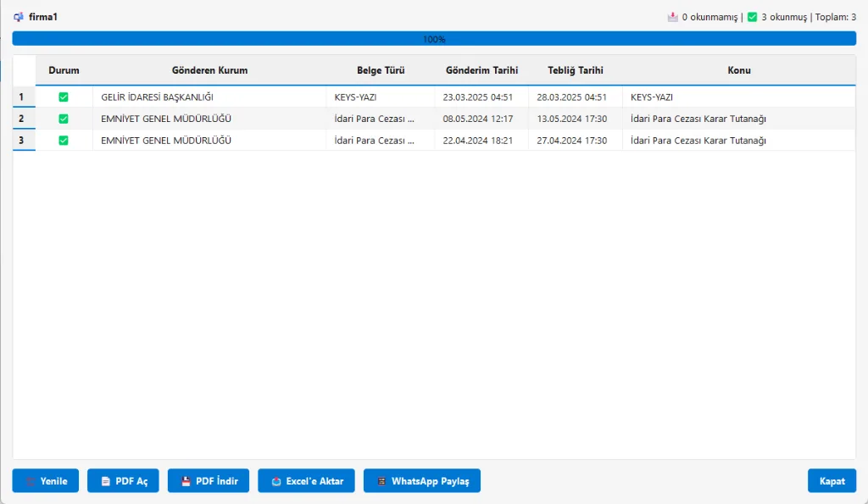The height and width of the screenshot is (504, 868).
Task: Click the Belge Türü column header
Action: pyautogui.click(x=381, y=70)
